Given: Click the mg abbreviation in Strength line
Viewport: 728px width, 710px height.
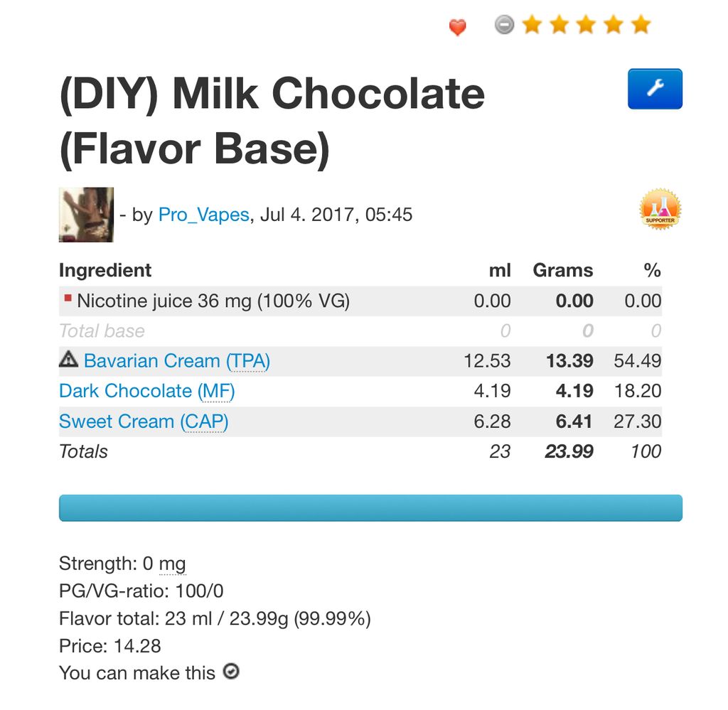Looking at the screenshot, I should coord(172,564).
